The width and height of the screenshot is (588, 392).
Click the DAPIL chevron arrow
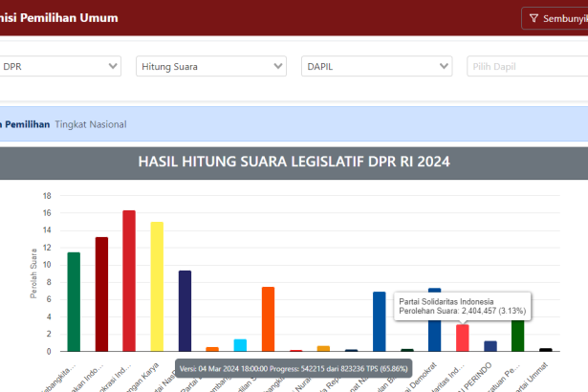click(444, 66)
